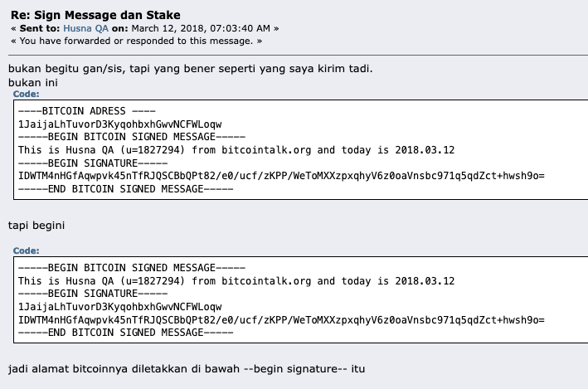This screenshot has width=588, height=389.
Task: Click the message title Re: Sign Message dan Stake
Action: pyautogui.click(x=95, y=15)
